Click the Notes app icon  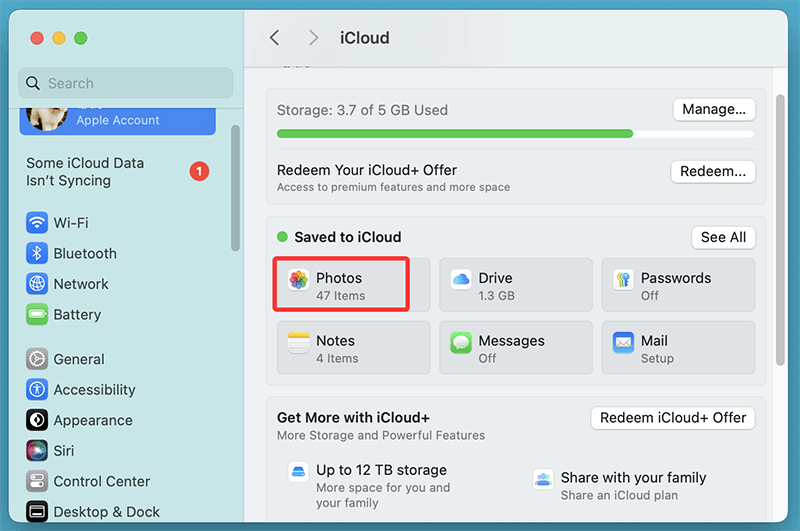[298, 343]
